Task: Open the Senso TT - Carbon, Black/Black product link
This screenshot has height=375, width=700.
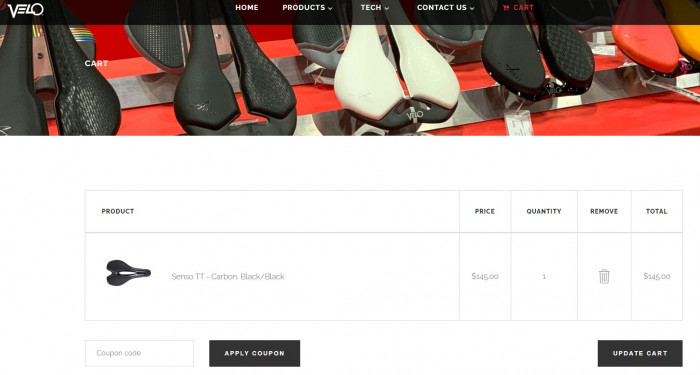Action: pos(228,276)
